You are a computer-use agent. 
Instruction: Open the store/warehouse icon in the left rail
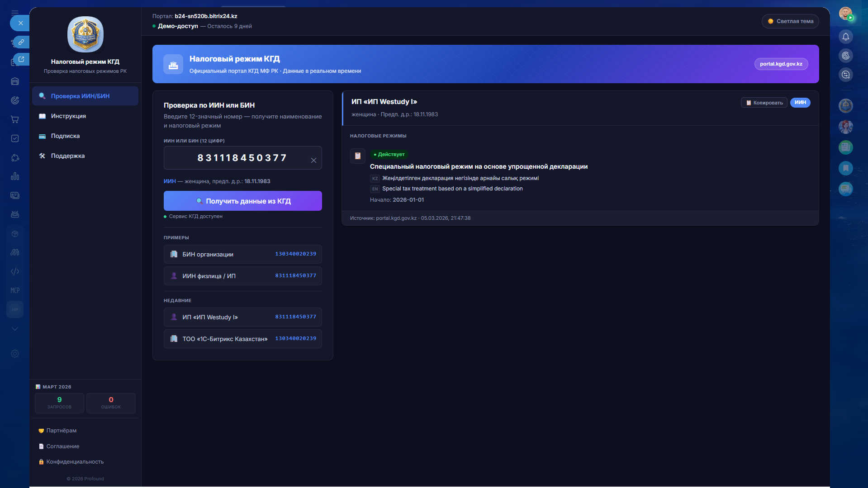click(15, 81)
